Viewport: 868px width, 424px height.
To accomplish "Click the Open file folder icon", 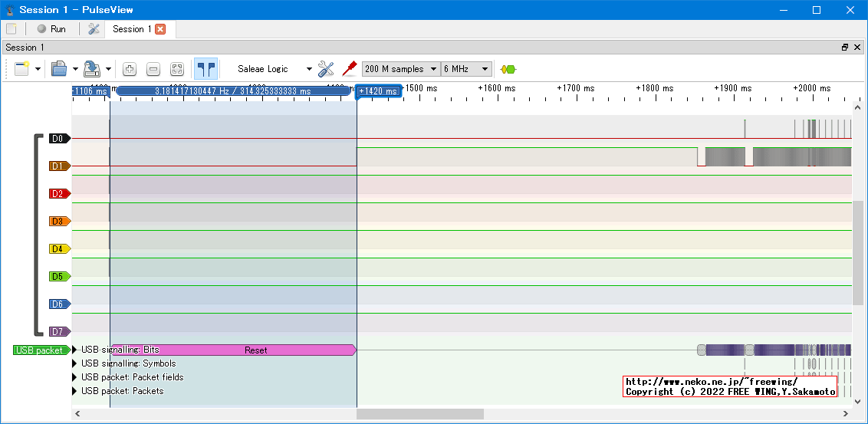I will [59, 69].
